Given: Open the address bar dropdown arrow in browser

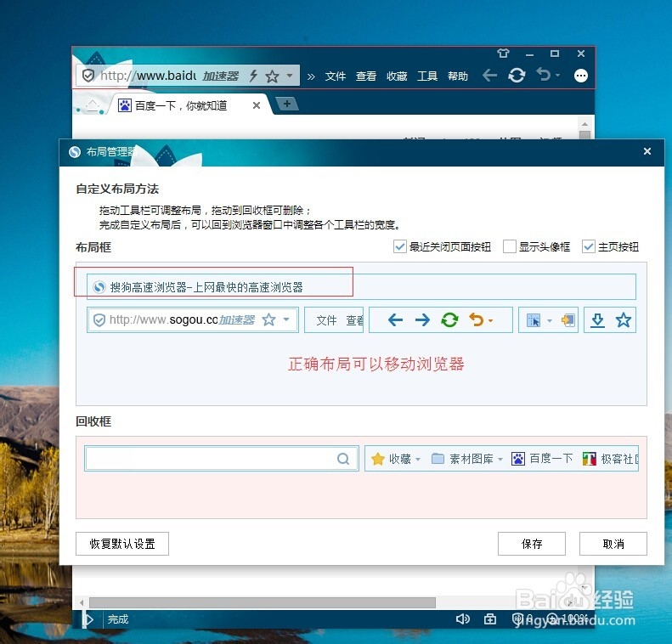Looking at the screenshot, I should (290, 76).
